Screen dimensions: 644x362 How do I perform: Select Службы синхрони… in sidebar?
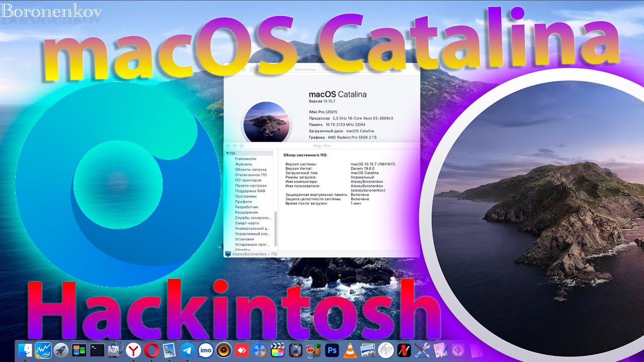point(253,218)
